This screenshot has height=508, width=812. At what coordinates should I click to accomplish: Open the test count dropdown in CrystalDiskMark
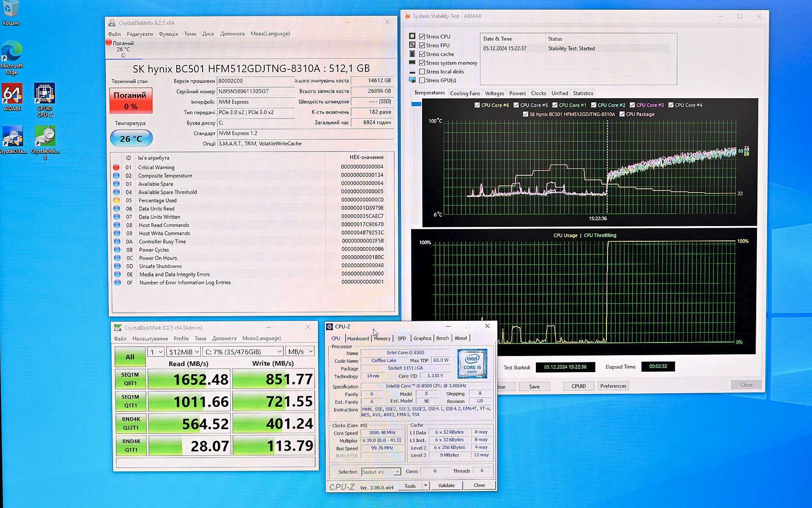coord(156,352)
